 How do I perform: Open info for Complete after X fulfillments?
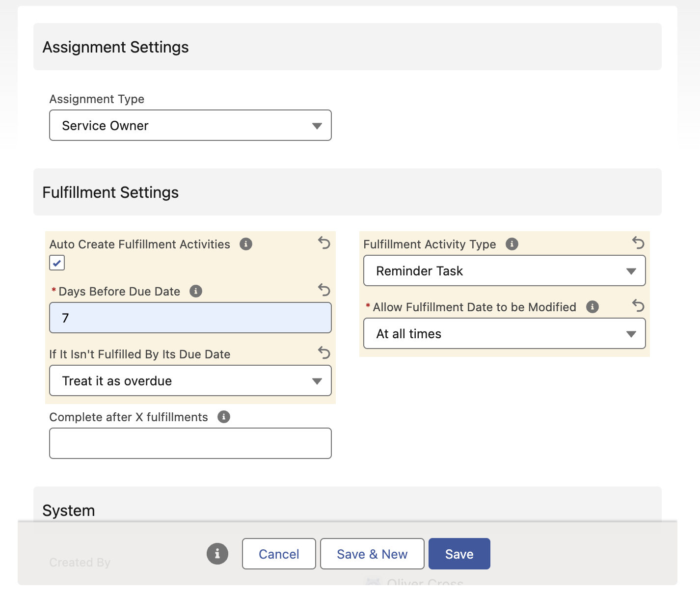(x=224, y=417)
